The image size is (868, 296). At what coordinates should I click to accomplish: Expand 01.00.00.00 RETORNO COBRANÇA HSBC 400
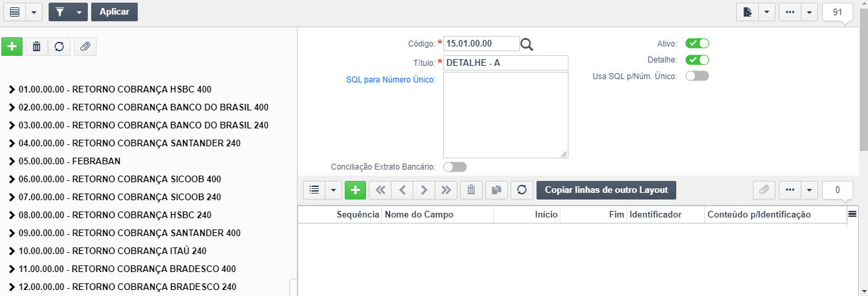click(x=12, y=89)
